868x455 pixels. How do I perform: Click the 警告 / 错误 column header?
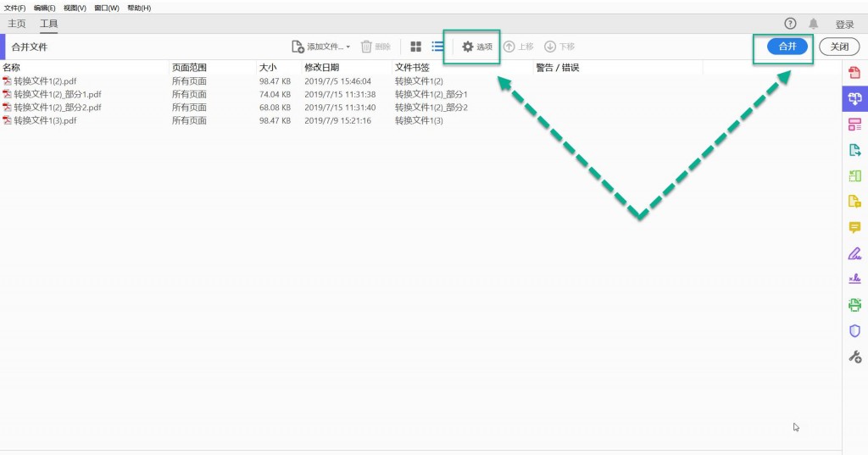click(558, 68)
